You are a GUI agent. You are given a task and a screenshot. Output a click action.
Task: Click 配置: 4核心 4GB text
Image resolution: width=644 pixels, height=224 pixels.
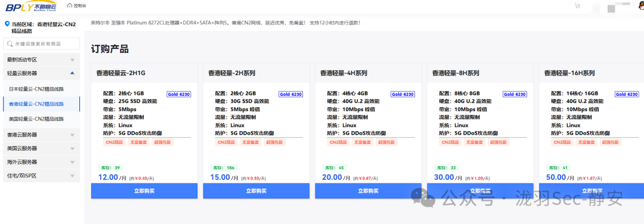tap(348, 93)
